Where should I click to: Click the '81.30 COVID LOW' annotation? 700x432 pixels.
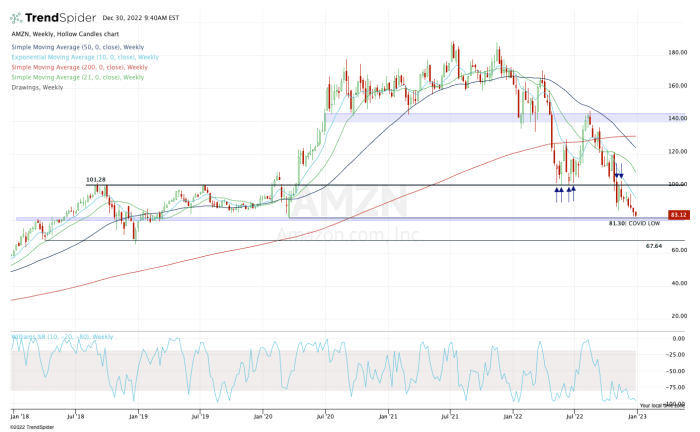634,223
